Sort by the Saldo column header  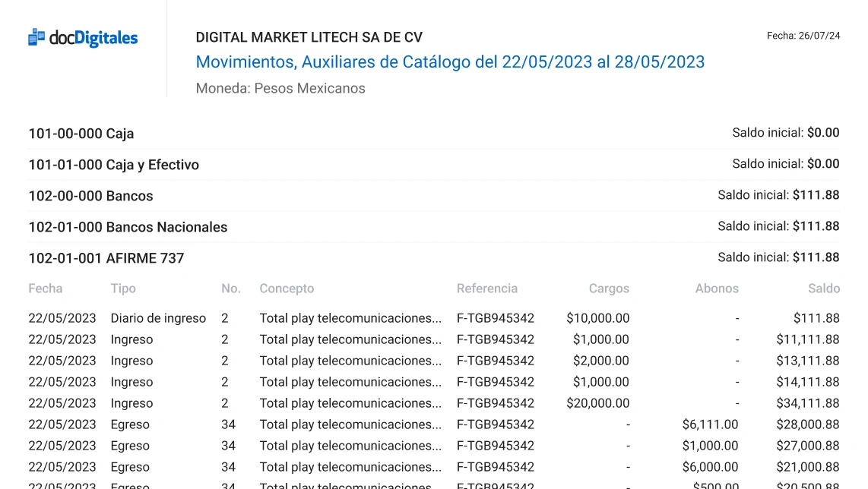(x=824, y=289)
